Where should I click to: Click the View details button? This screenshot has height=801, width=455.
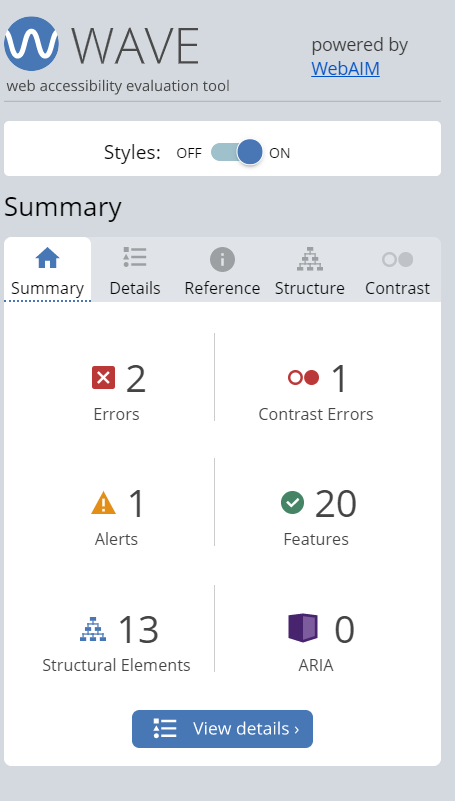[222, 729]
